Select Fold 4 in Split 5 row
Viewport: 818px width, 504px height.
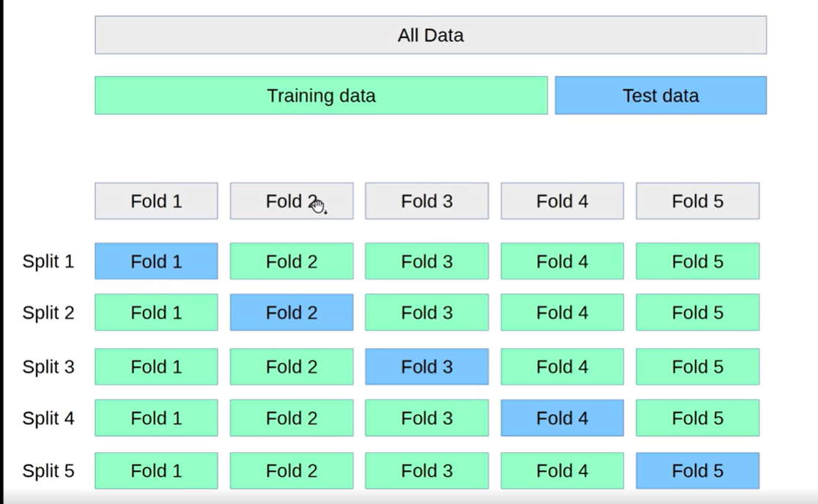562,470
